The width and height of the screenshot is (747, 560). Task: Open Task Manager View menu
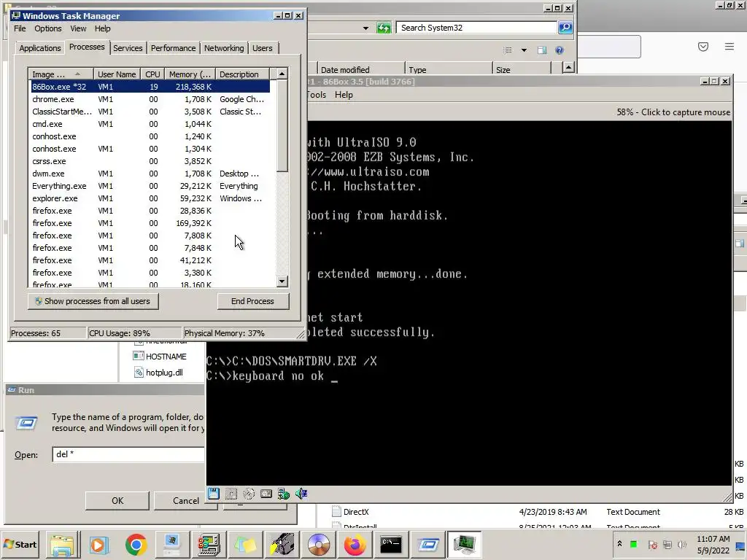78,28
